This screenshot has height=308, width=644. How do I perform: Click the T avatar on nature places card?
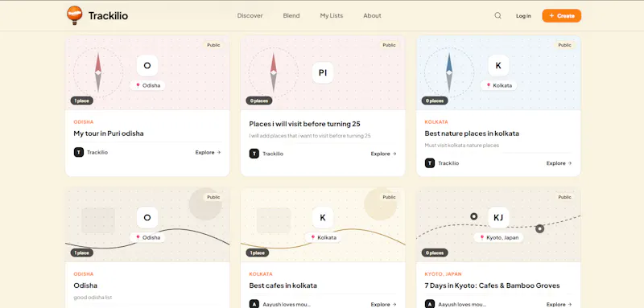[x=430, y=163]
